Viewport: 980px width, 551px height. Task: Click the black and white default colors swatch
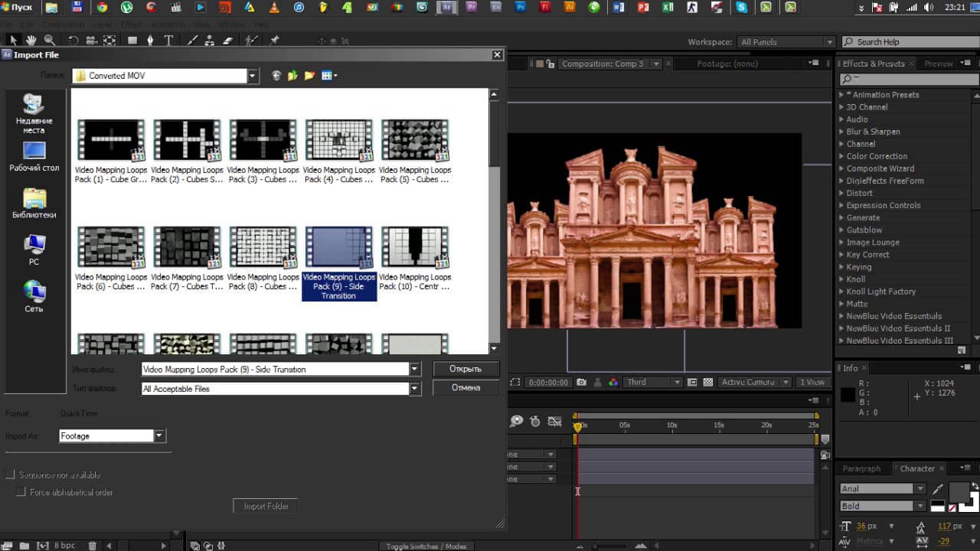pyautogui.click(x=937, y=507)
